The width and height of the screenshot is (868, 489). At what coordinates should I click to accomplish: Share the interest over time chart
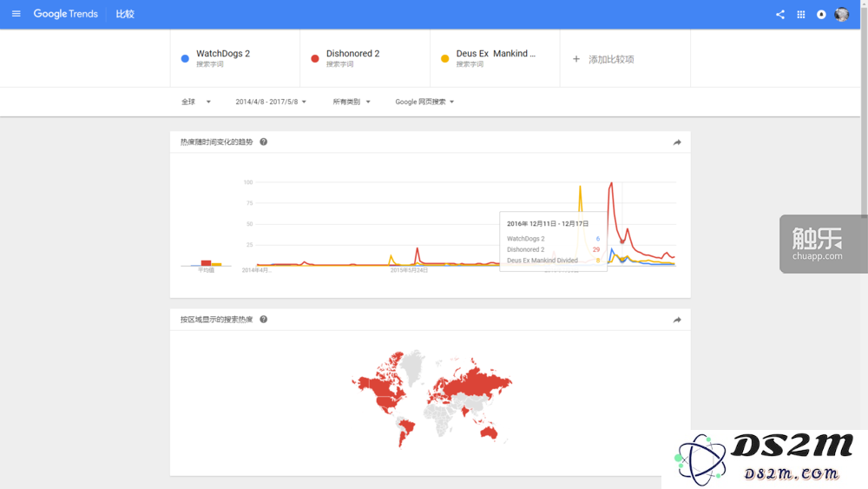[x=676, y=142]
